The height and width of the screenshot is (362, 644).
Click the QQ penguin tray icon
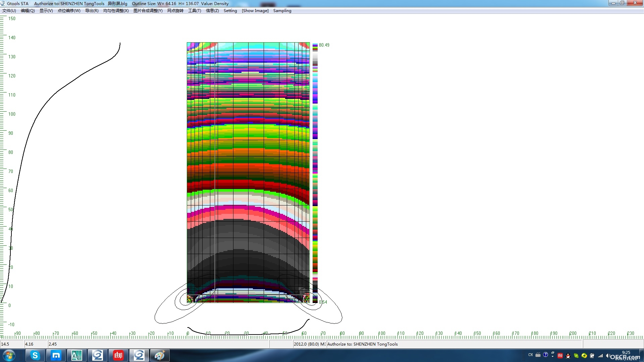(568, 355)
